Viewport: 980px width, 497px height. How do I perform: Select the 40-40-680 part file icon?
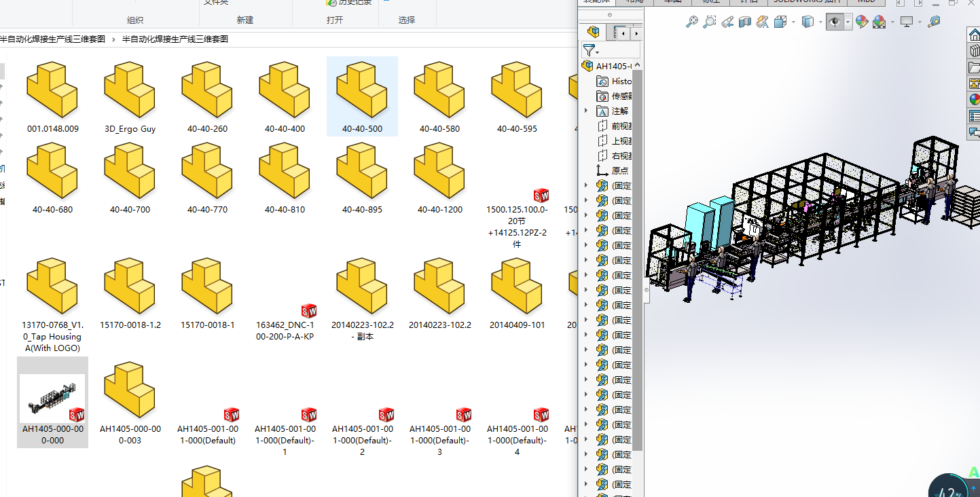point(53,170)
